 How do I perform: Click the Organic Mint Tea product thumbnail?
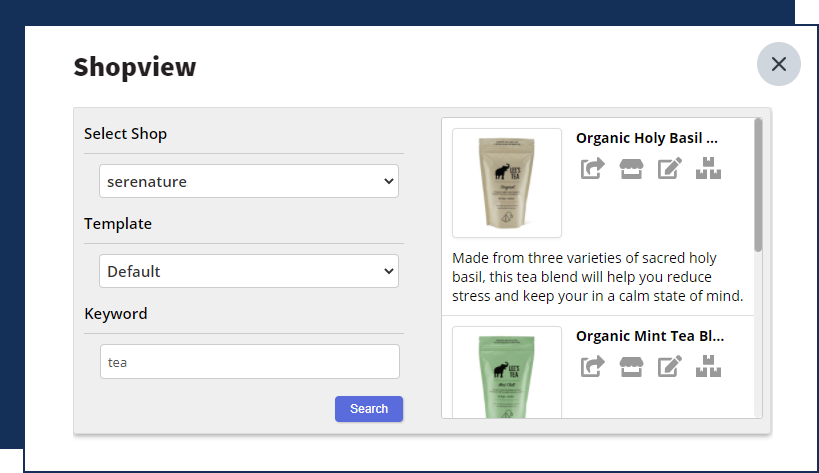507,372
